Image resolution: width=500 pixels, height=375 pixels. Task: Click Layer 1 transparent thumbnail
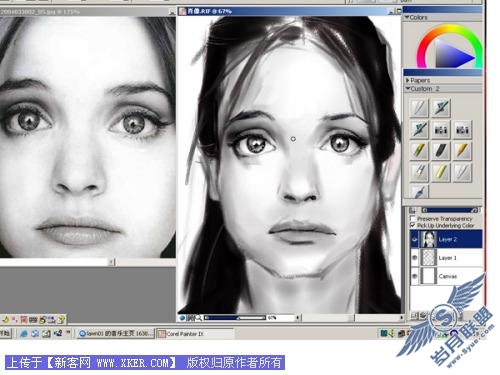click(x=428, y=258)
